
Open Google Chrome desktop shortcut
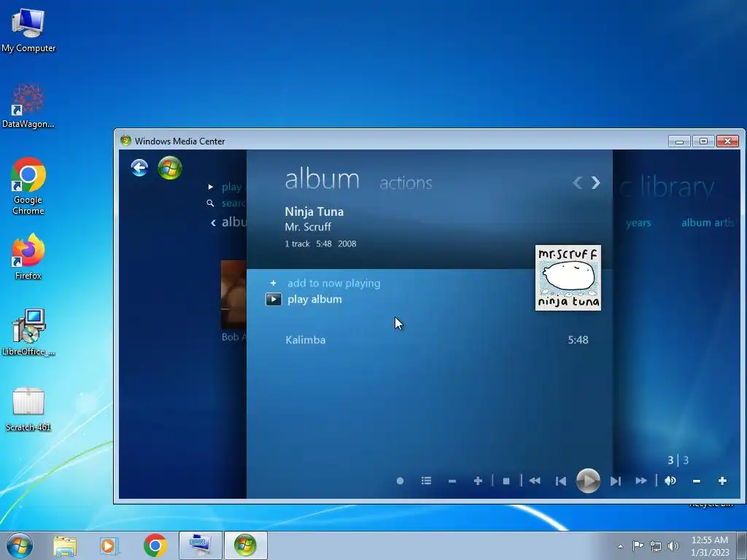point(28,186)
